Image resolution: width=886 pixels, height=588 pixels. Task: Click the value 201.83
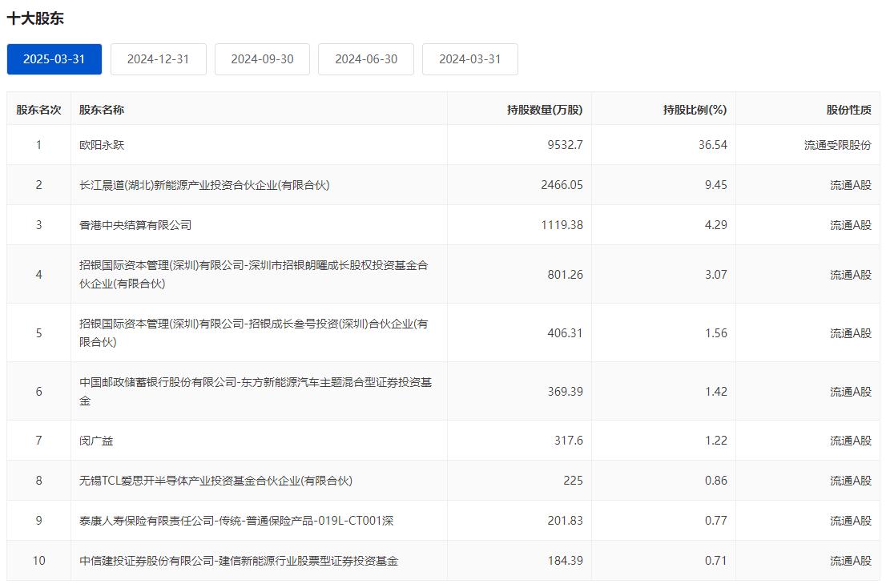tap(565, 521)
